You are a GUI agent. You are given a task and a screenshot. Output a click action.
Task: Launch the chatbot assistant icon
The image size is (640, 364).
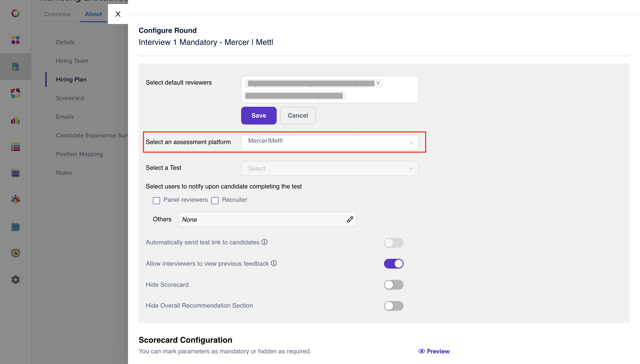tap(15, 227)
